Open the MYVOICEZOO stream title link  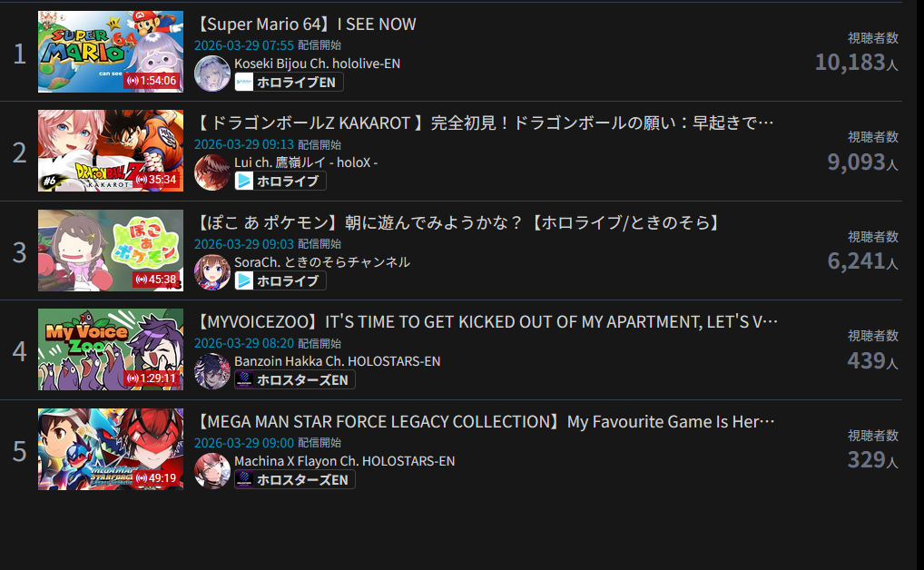click(x=487, y=322)
